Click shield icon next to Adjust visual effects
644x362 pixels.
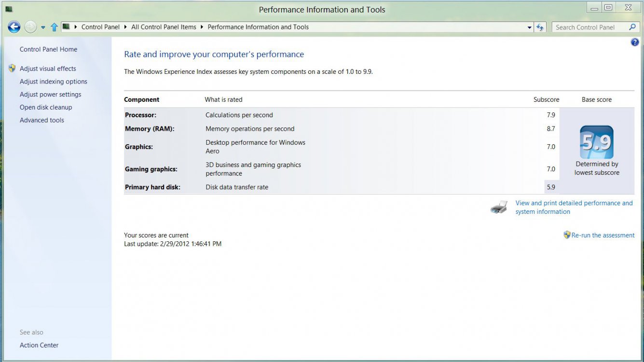[12, 69]
